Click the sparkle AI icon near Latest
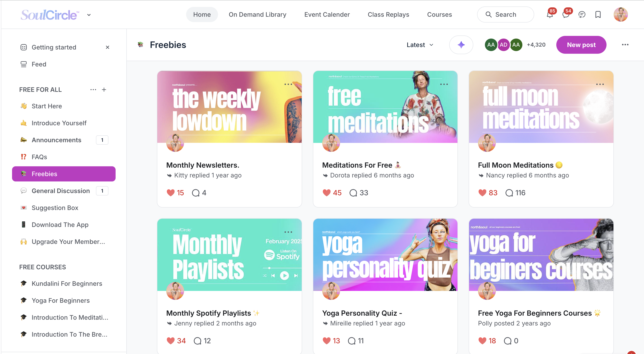 461,45
